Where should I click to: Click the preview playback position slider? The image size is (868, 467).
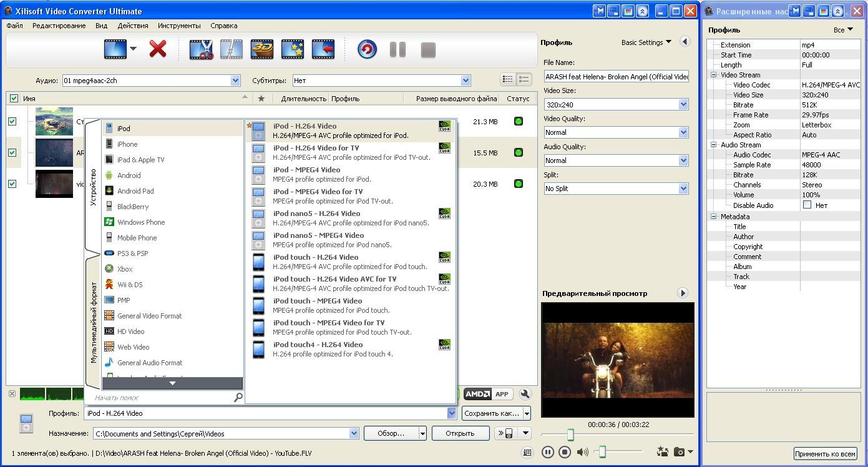pos(570,435)
